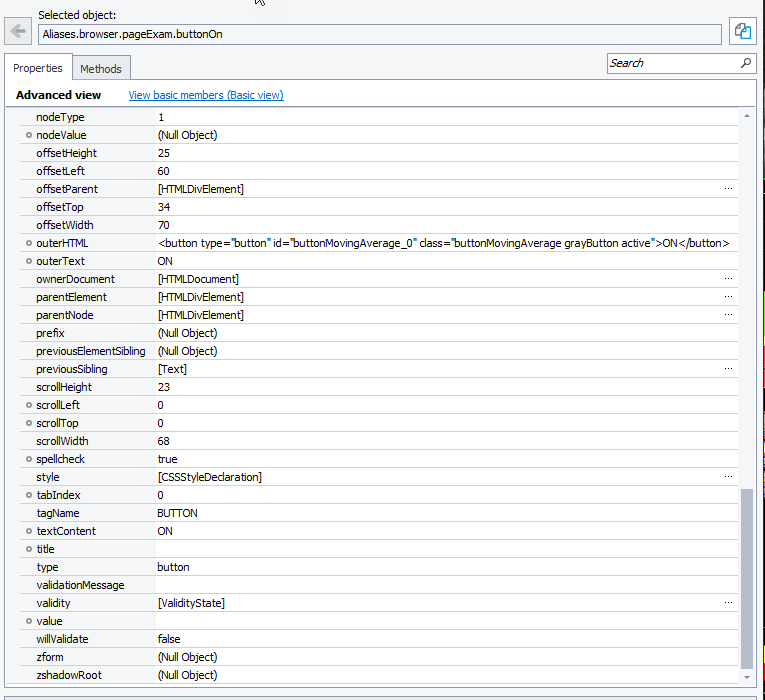
Task: Click the ellipsis button on parentElement row
Action: coord(728,297)
